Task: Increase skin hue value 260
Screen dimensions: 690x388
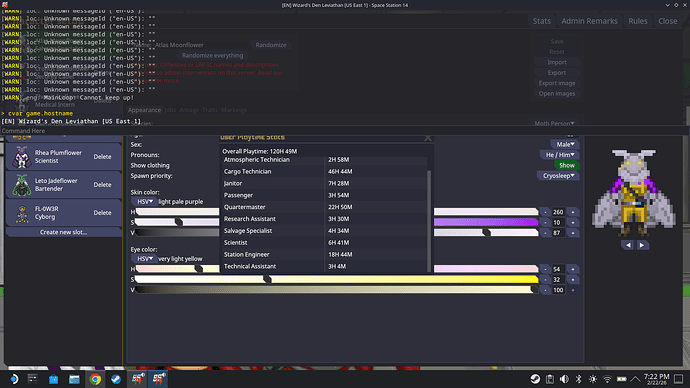Action: (573, 212)
